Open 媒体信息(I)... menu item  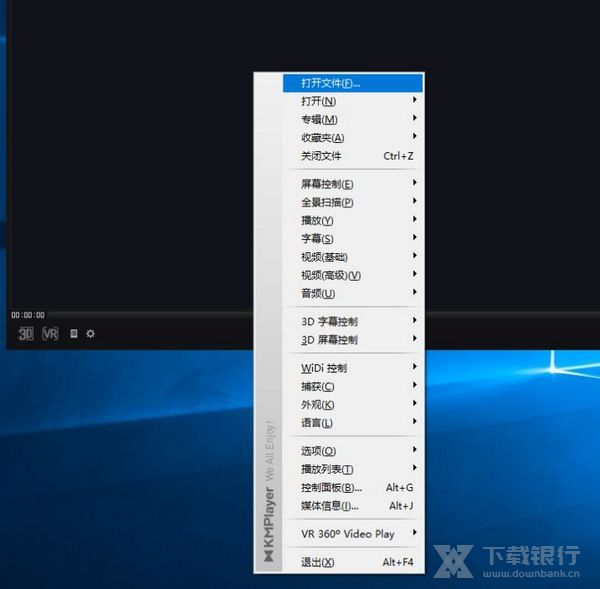329,506
